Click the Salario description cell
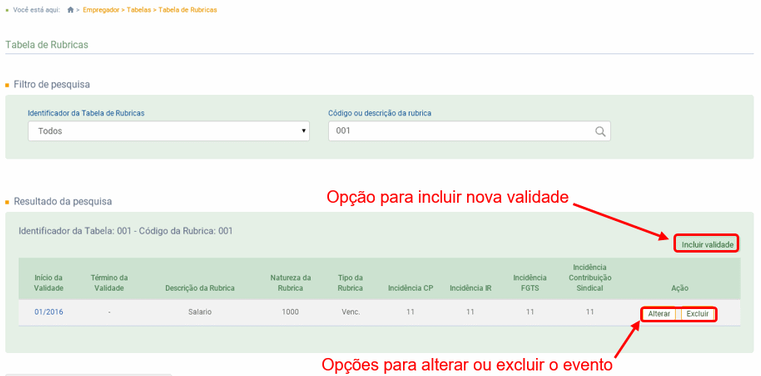Screen dimensions: 761x376 200,312
